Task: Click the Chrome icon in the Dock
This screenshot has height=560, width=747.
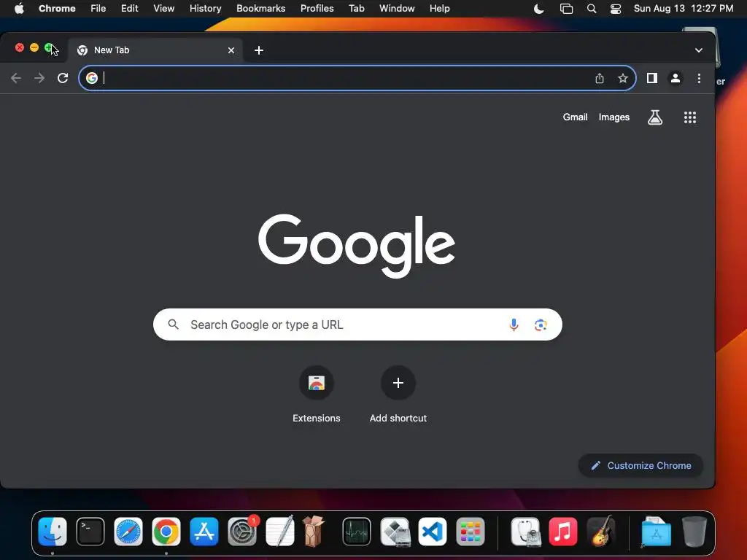Action: (166, 532)
